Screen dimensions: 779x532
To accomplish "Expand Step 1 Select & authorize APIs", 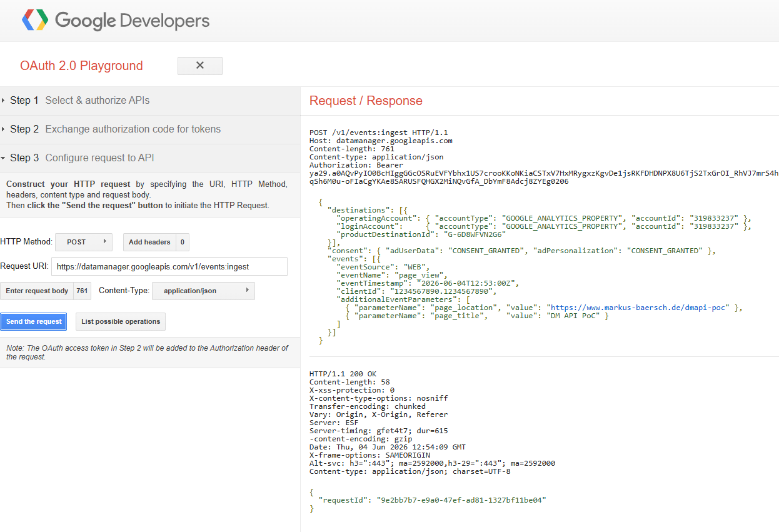I will (150, 101).
